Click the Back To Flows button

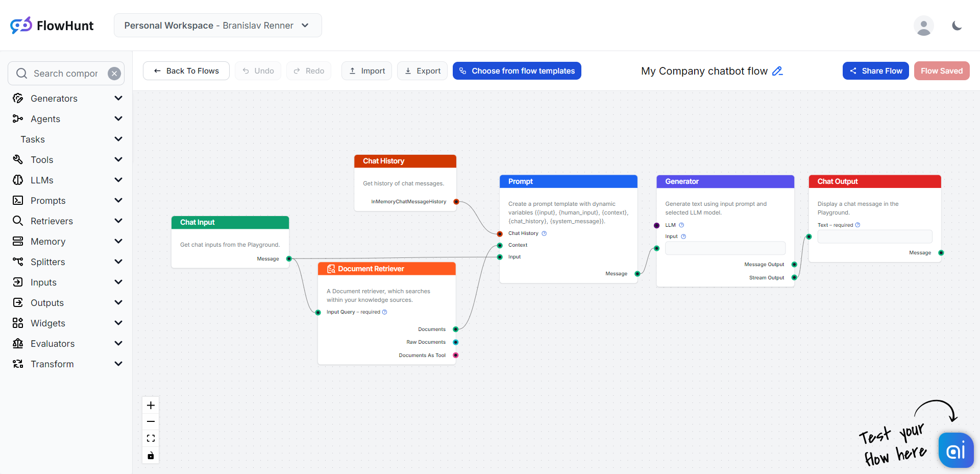(x=186, y=71)
